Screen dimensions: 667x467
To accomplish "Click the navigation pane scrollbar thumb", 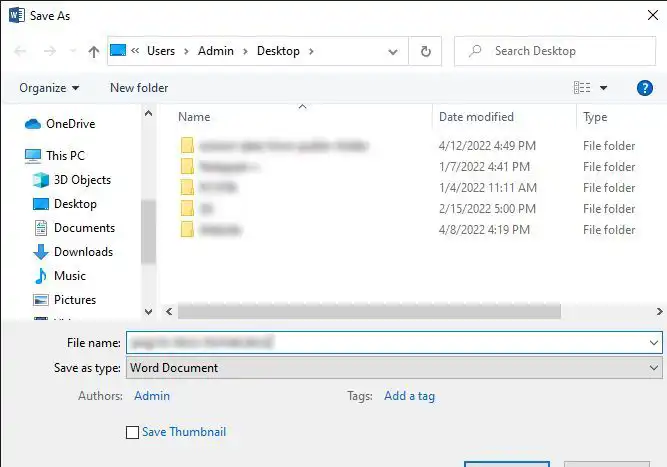I will click(x=148, y=232).
